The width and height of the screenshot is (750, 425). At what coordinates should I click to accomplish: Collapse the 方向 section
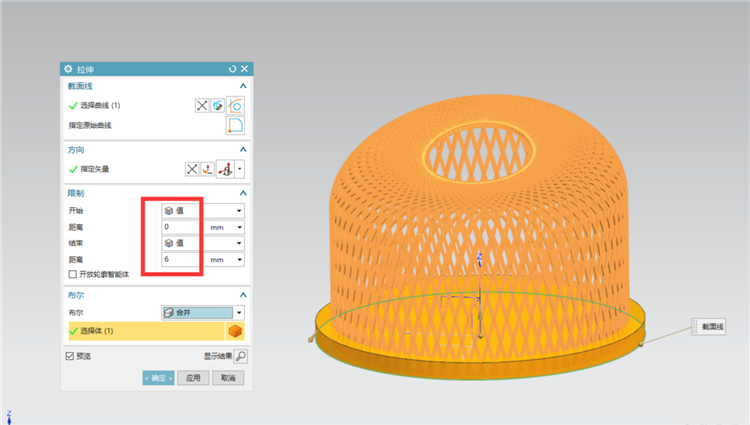click(243, 150)
